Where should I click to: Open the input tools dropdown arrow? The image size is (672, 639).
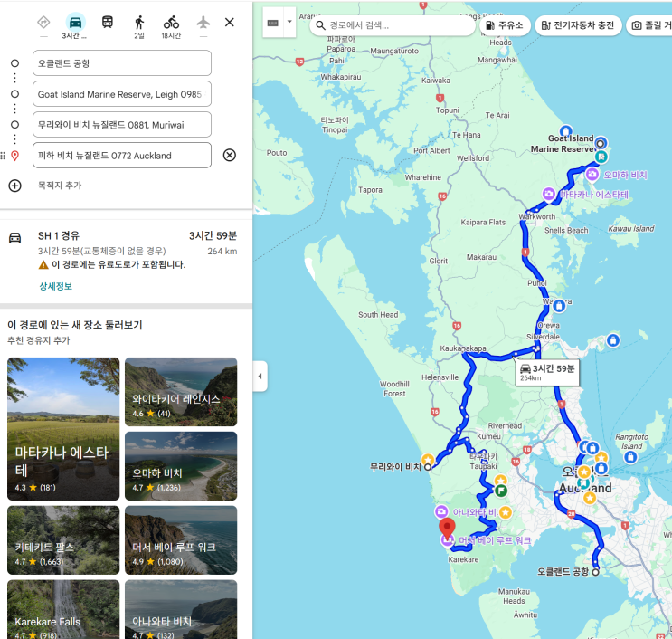pyautogui.click(x=289, y=22)
